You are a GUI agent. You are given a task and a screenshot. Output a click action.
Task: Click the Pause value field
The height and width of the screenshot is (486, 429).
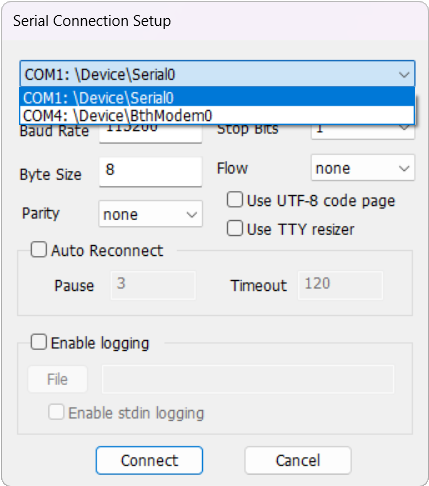click(153, 285)
